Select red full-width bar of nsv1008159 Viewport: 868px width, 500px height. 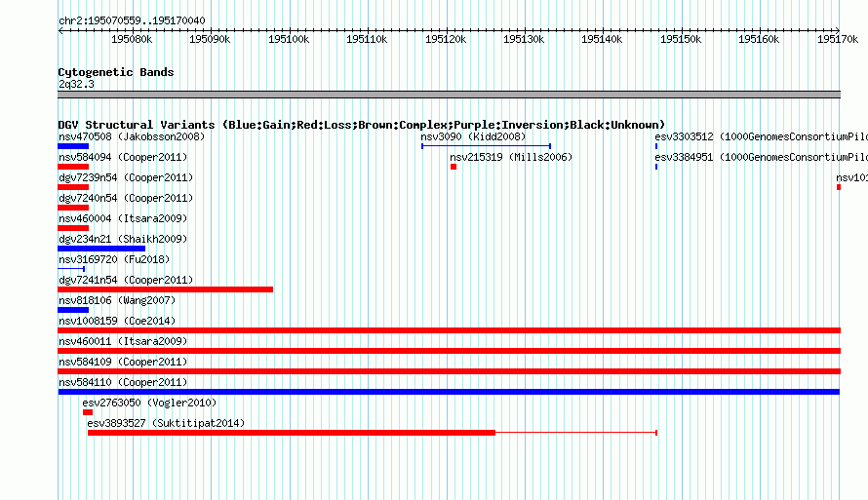point(449,330)
